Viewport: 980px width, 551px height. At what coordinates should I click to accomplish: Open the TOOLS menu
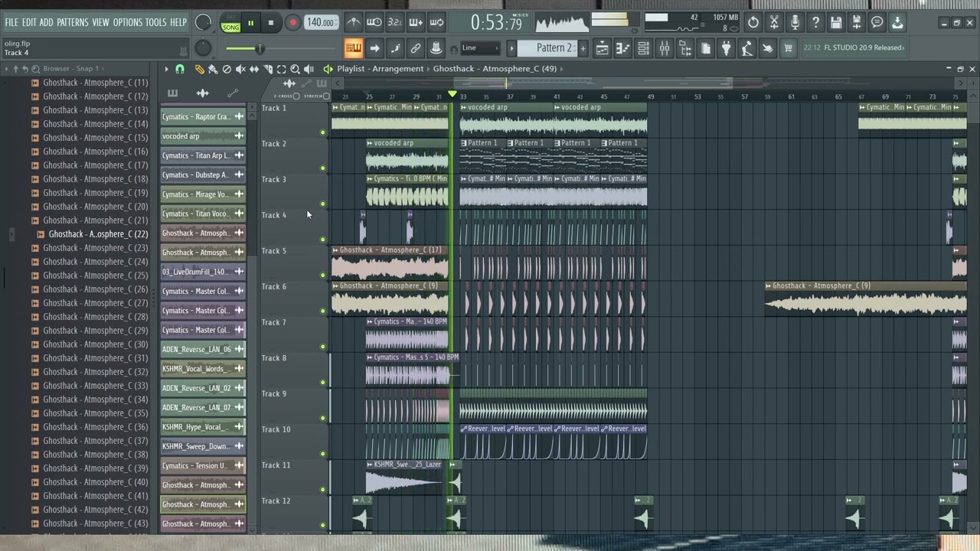(155, 22)
